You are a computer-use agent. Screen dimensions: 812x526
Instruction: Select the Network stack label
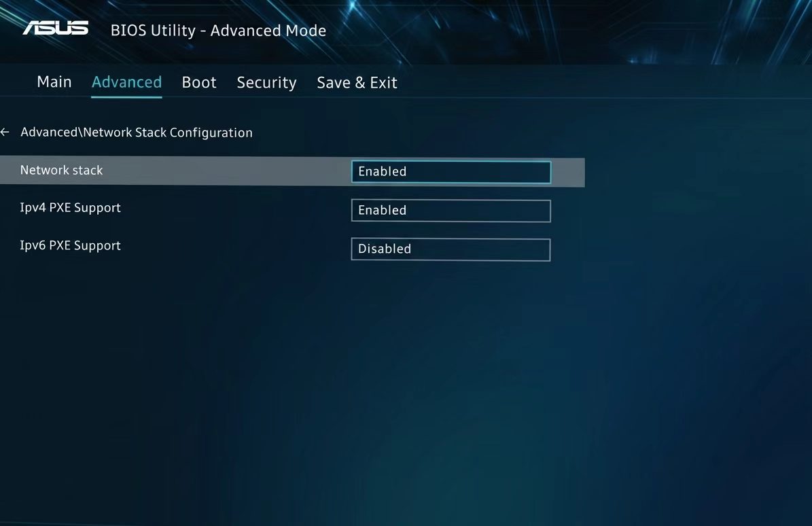tap(62, 171)
